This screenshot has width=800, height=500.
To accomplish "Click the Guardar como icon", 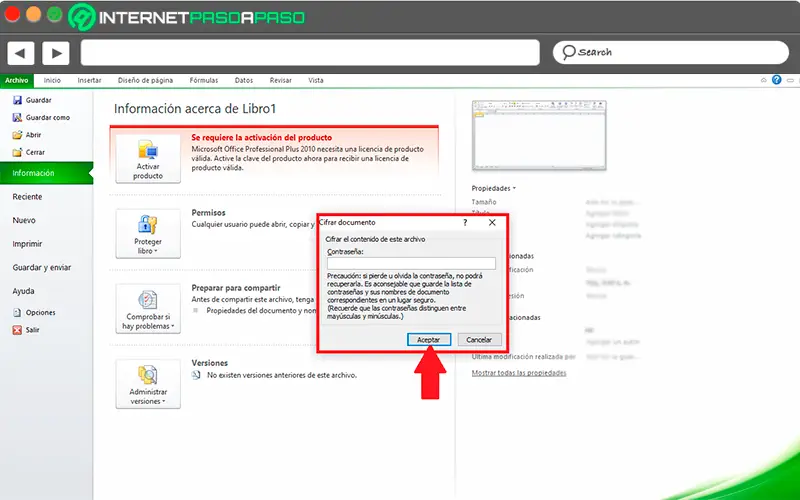I will click(x=17, y=118).
